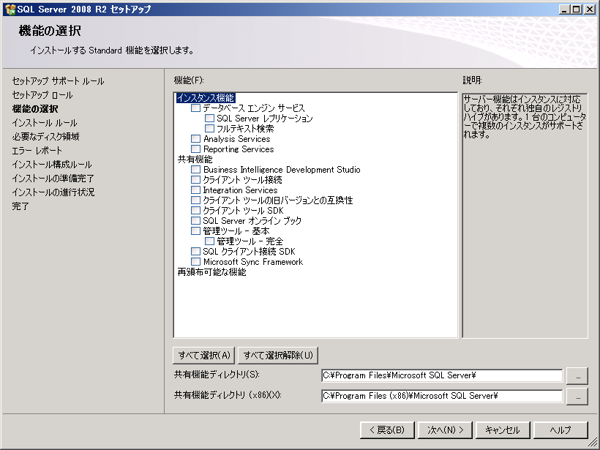Click インストール ルール step

pos(44,123)
